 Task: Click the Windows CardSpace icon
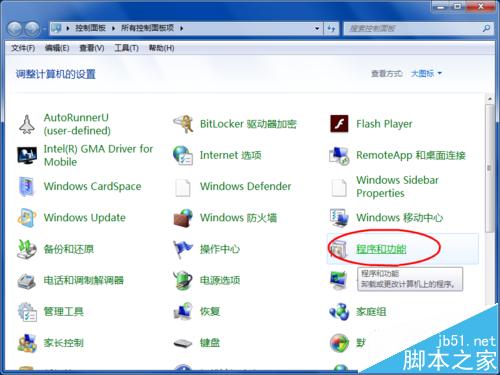click(27, 187)
